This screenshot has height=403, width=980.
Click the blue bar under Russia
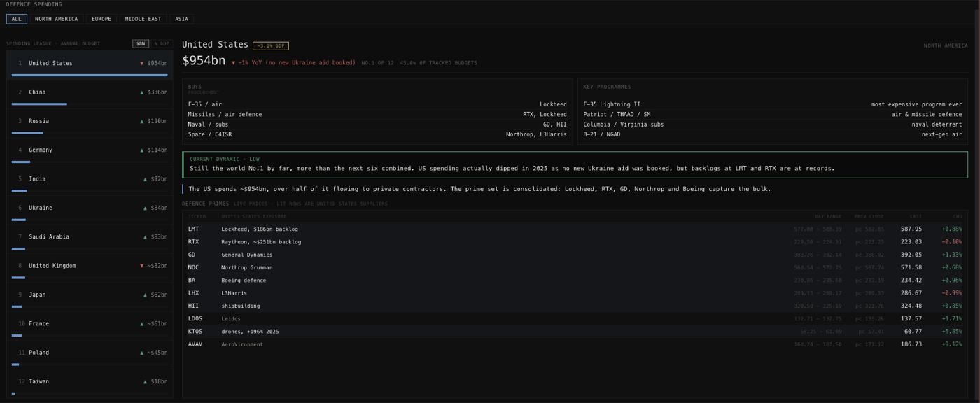[x=27, y=133]
